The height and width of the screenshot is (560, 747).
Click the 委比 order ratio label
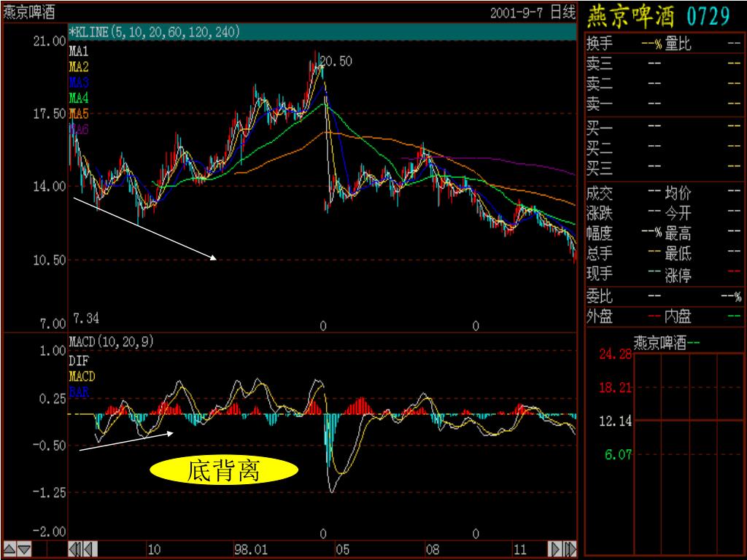(600, 296)
